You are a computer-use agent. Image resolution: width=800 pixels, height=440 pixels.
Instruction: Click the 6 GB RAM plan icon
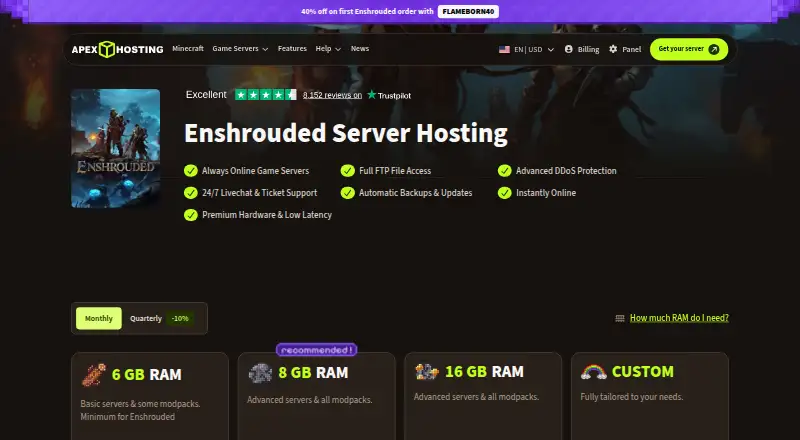(94, 375)
